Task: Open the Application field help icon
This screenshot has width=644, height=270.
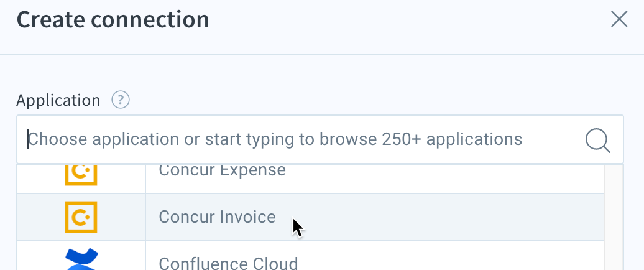Action: coord(121,100)
